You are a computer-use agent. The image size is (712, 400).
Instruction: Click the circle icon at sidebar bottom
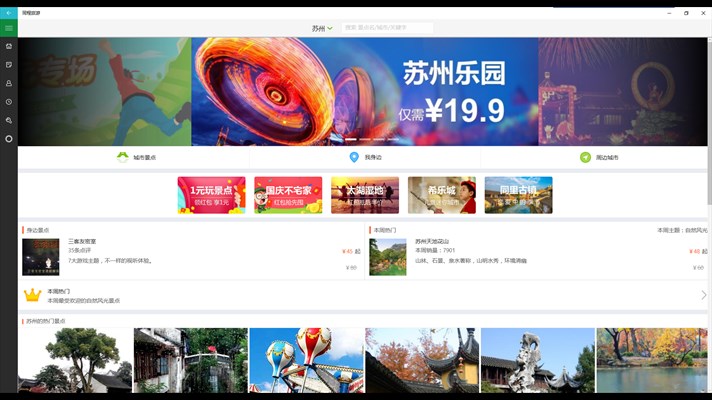coord(9,139)
